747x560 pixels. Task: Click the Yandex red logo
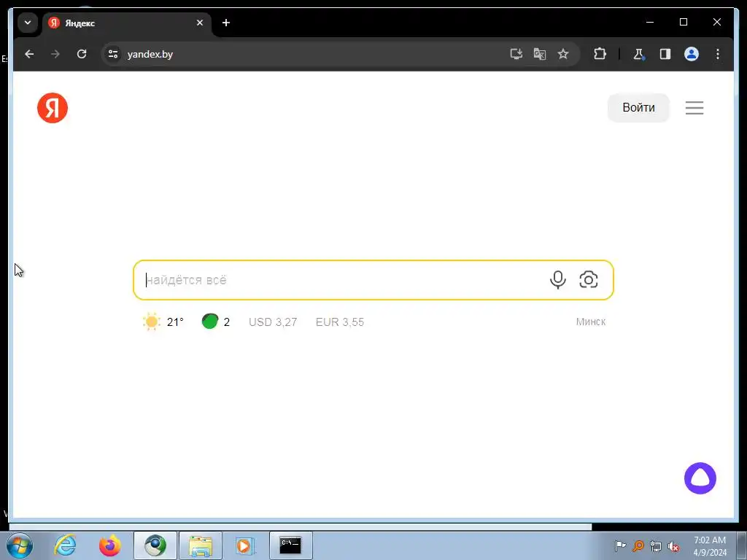[x=53, y=108]
